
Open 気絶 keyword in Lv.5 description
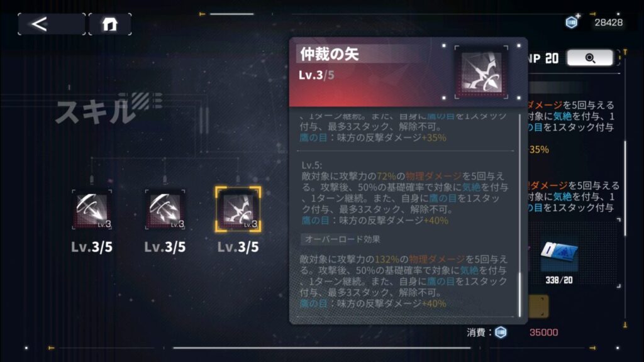pos(471,187)
